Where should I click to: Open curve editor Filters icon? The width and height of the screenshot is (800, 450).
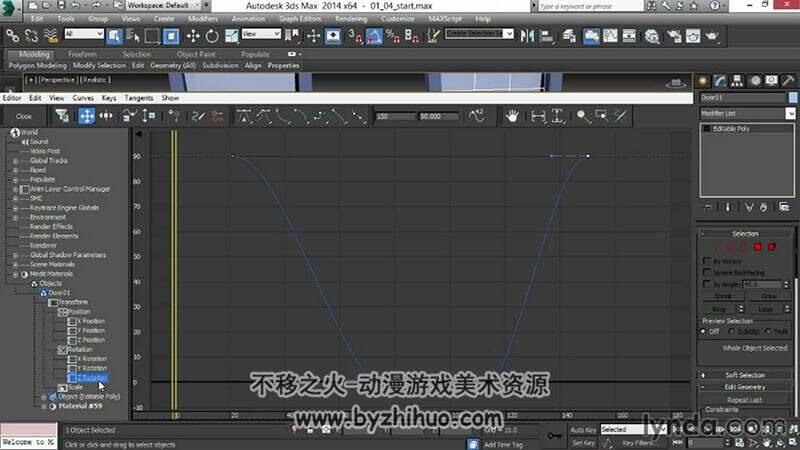coord(62,116)
